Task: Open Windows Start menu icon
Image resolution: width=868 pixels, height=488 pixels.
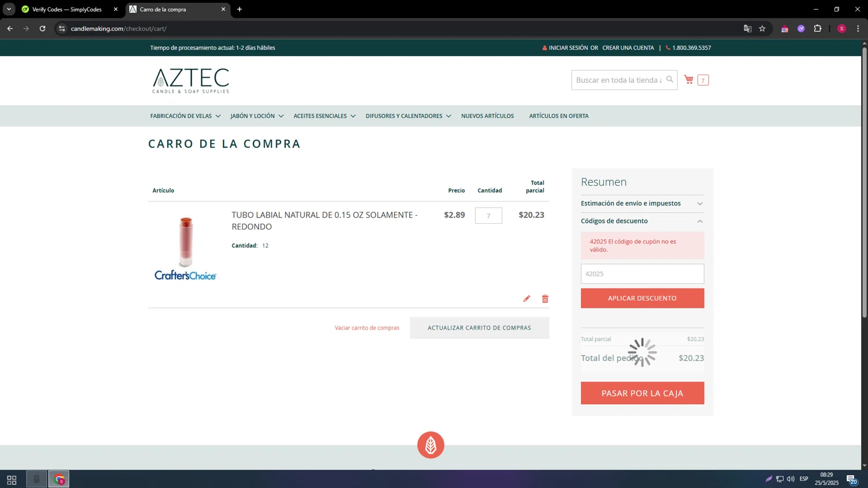Action: coord(12,479)
